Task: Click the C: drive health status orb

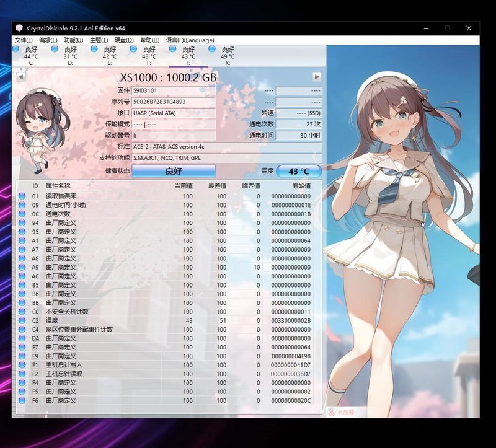Action: coord(17,49)
